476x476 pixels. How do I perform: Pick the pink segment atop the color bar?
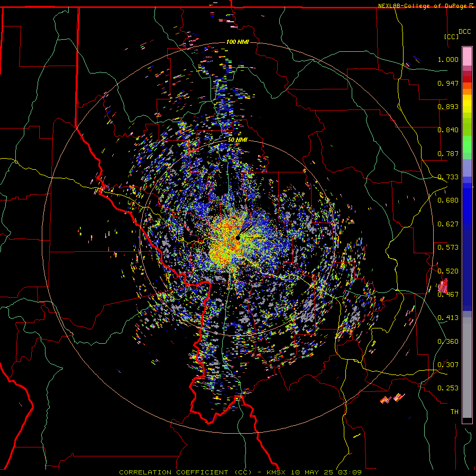click(x=467, y=56)
